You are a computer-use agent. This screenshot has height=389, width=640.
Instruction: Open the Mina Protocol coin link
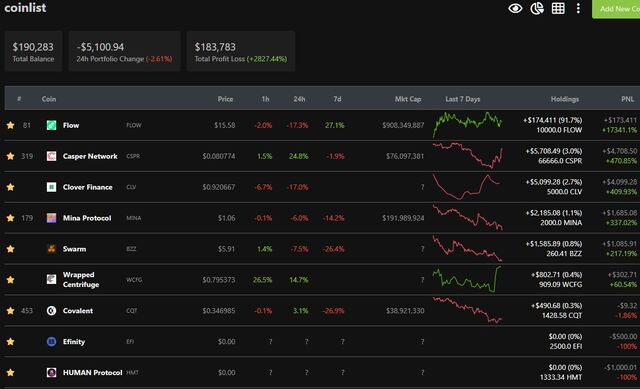point(87,218)
